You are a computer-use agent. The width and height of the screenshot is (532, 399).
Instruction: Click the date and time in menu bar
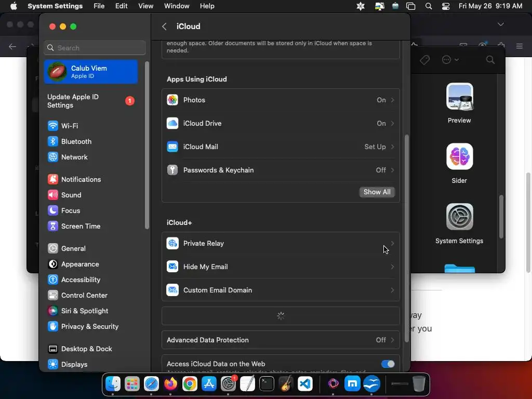click(490, 6)
